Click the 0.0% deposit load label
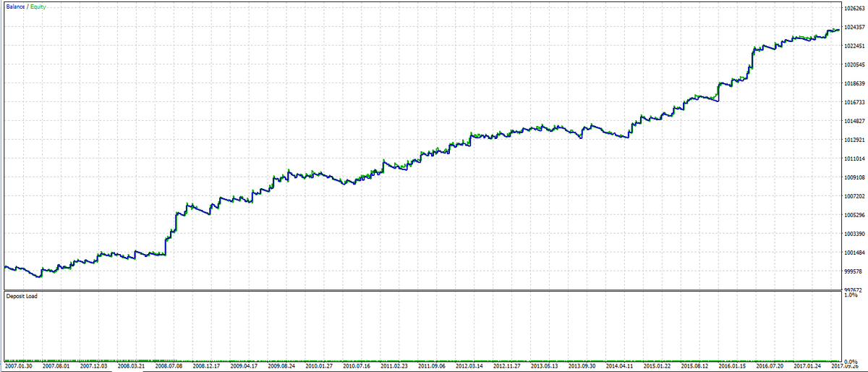868x372 pixels. point(851,361)
